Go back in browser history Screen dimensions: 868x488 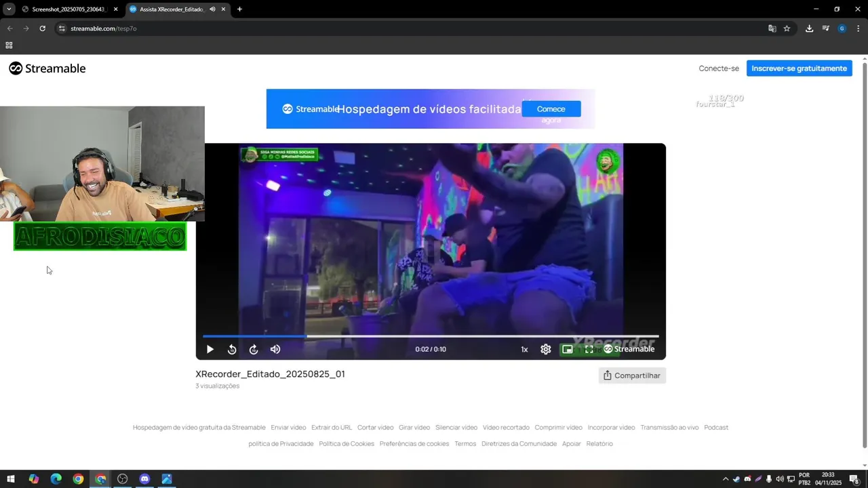(x=9, y=28)
